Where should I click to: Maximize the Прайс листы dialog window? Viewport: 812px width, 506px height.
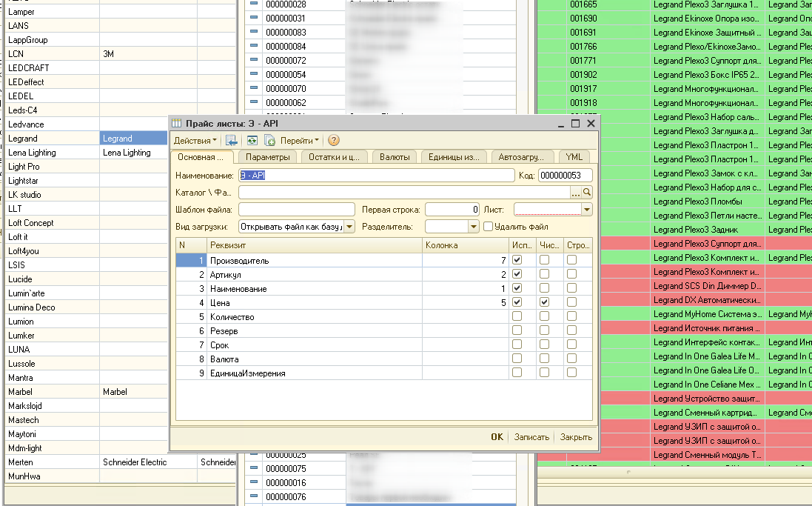point(575,123)
